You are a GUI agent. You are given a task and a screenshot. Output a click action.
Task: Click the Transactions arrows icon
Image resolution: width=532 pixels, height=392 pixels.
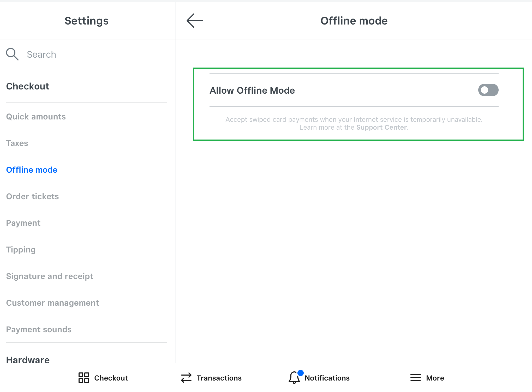(x=186, y=378)
